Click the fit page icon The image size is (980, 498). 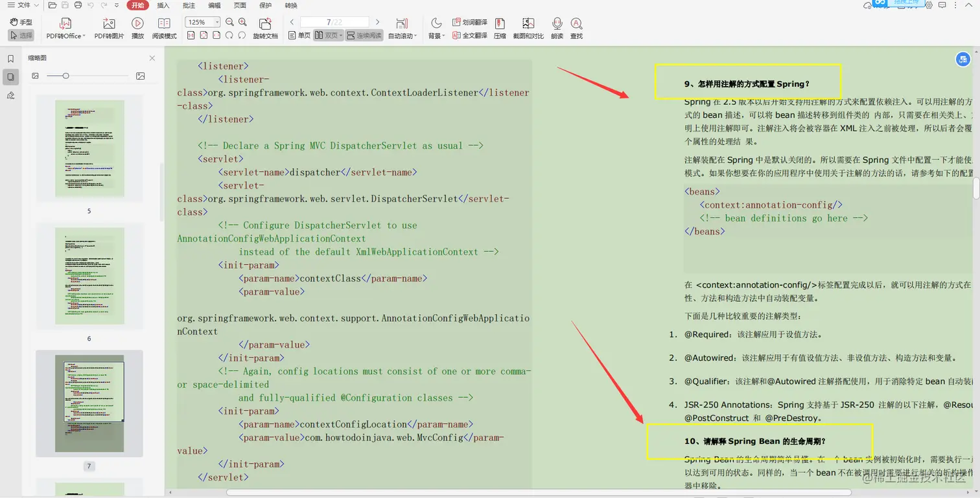point(204,36)
